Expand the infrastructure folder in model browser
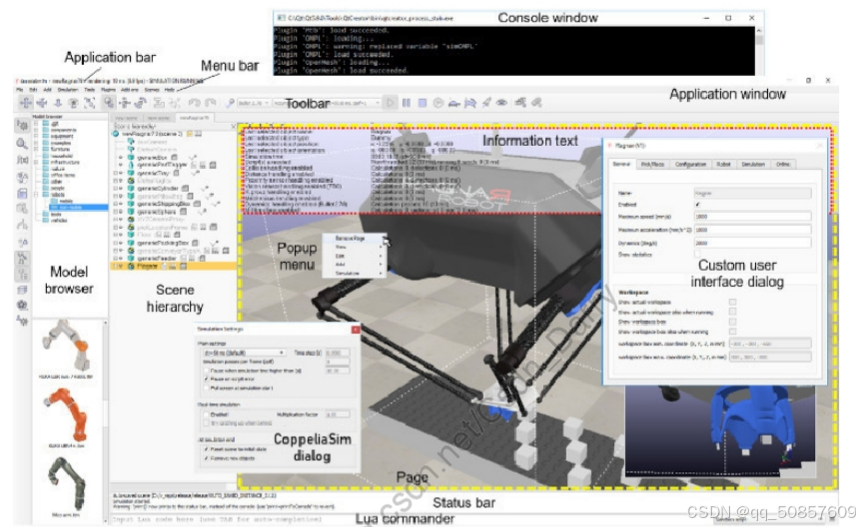 click(36, 162)
